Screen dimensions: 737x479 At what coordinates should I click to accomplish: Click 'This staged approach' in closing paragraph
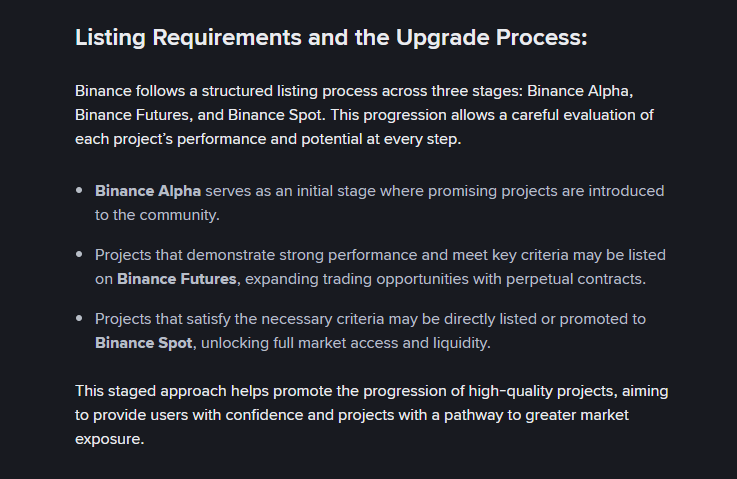pos(151,390)
